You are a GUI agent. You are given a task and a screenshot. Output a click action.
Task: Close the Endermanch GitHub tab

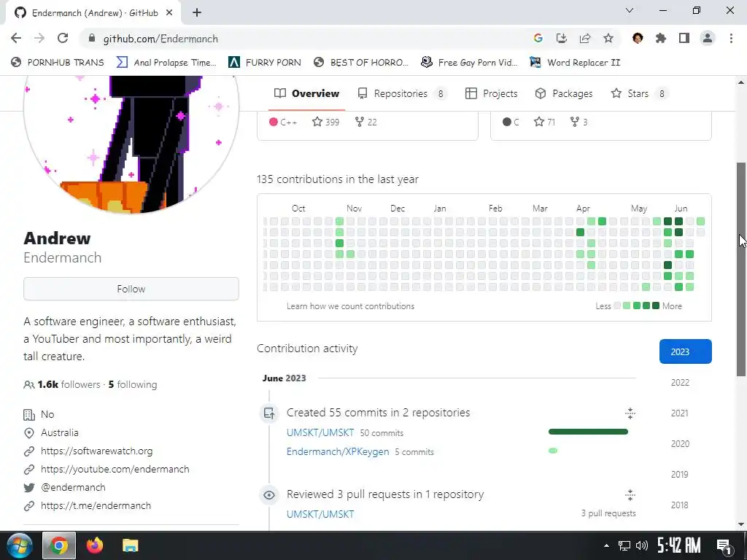click(169, 12)
